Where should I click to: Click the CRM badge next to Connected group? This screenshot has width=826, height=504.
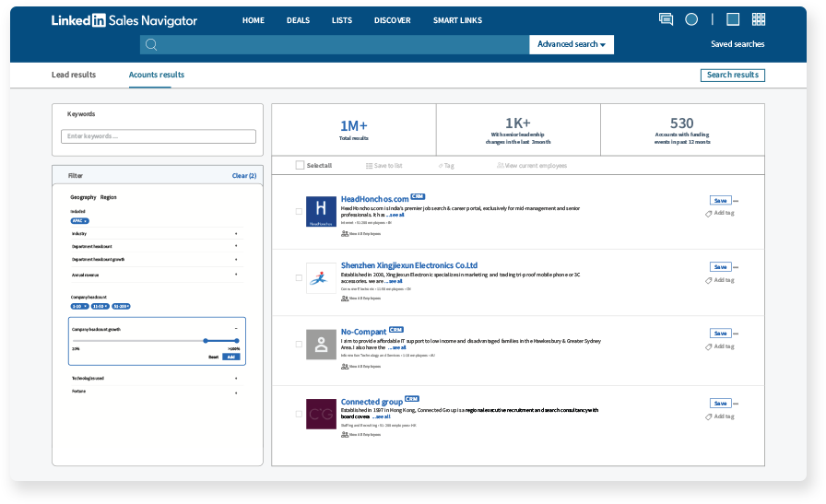point(412,399)
